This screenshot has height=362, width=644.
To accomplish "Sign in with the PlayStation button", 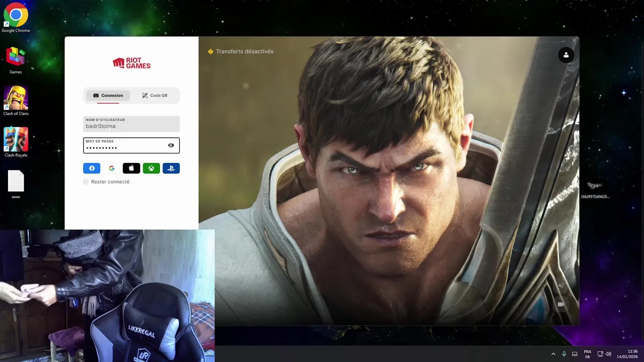I will [171, 168].
